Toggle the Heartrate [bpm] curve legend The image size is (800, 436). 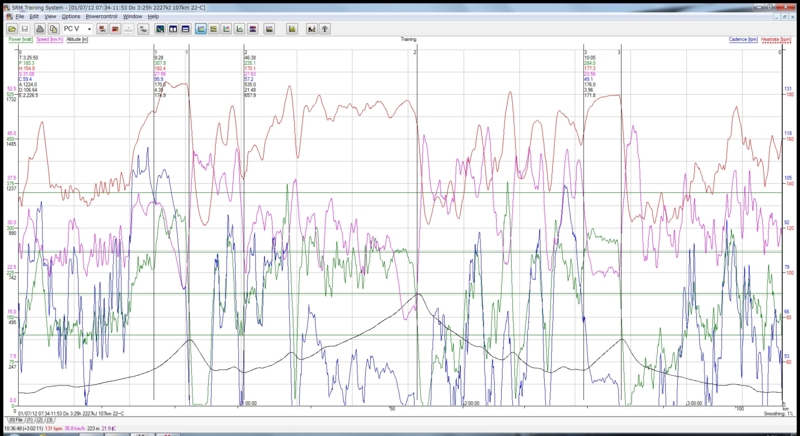click(775, 40)
